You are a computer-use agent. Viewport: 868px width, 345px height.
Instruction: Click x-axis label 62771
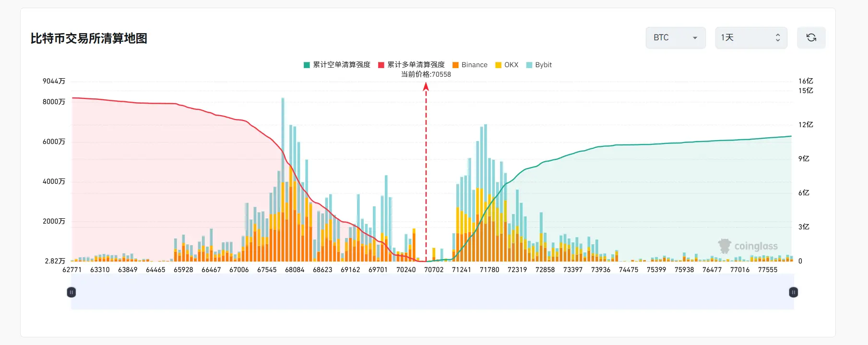72,270
